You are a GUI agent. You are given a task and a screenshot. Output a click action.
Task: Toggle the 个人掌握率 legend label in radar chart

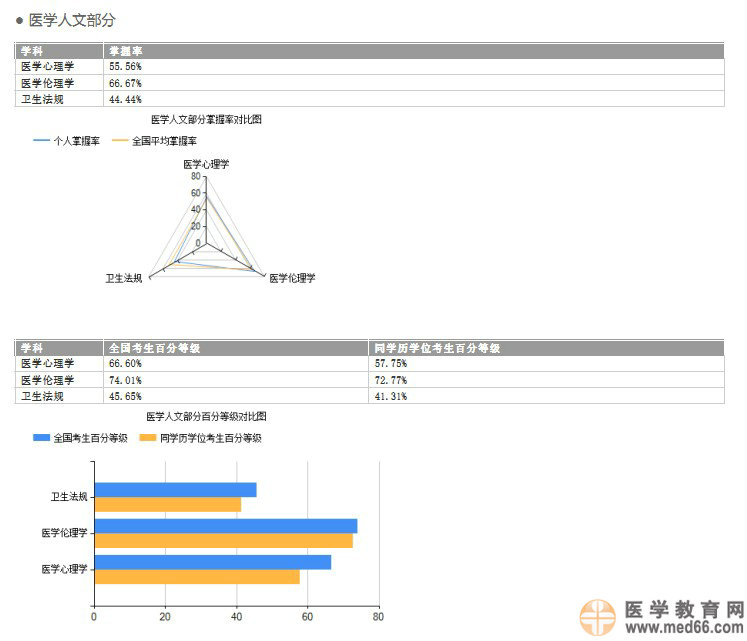(x=76, y=141)
